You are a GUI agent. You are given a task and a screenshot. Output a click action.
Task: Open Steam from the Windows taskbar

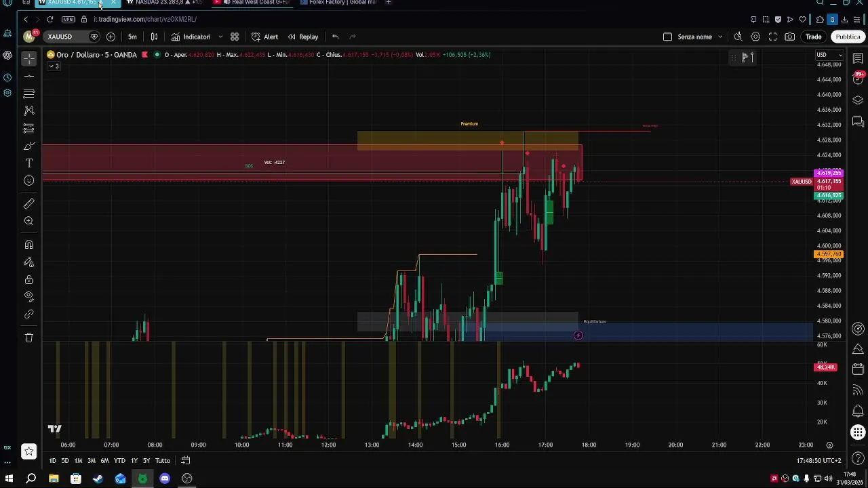[98, 479]
